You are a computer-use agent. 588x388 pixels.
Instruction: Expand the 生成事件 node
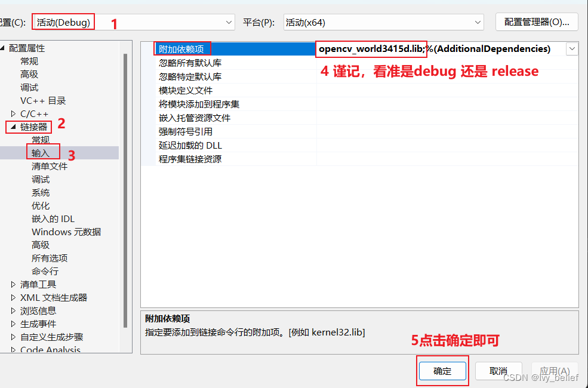click(13, 324)
